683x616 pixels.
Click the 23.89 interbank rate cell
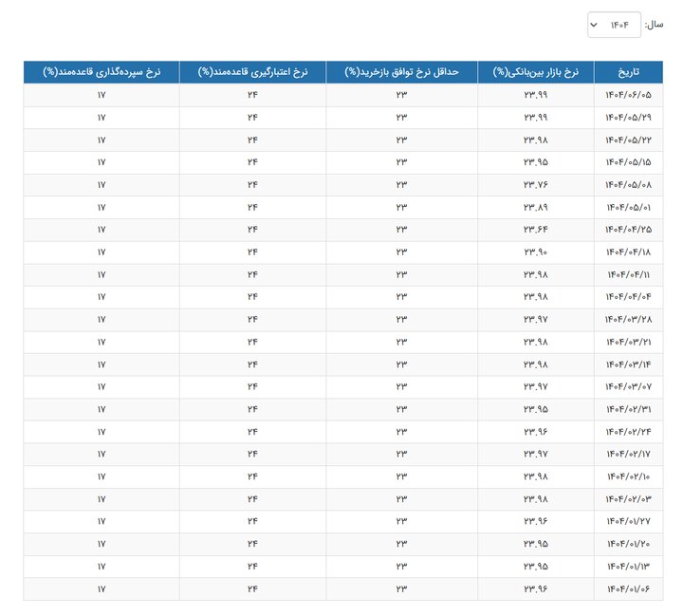pos(536,208)
